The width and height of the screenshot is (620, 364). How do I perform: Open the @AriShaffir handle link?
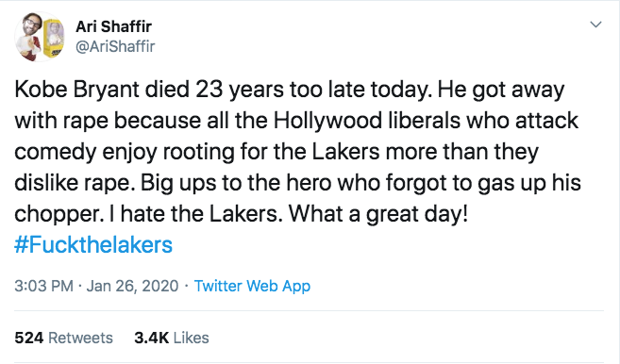[x=115, y=46]
